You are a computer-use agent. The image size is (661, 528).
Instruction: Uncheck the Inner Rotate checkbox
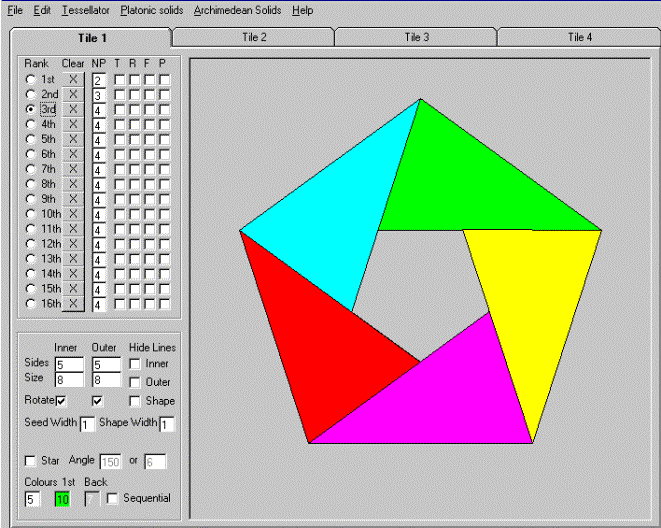[61, 401]
